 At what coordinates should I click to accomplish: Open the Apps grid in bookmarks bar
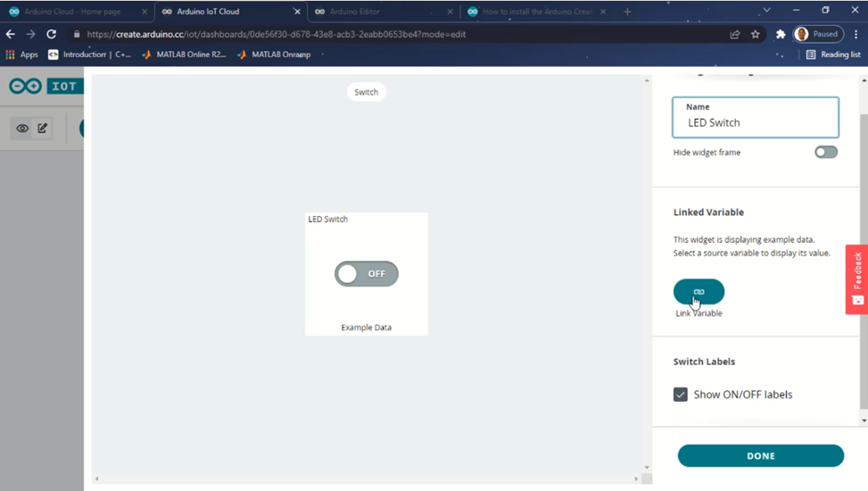tap(21, 54)
